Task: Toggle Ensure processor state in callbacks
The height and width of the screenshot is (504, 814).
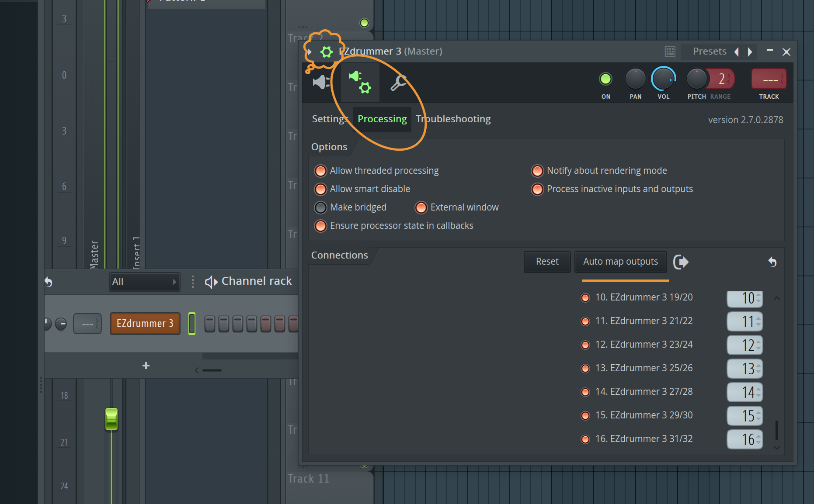Action: pos(320,226)
